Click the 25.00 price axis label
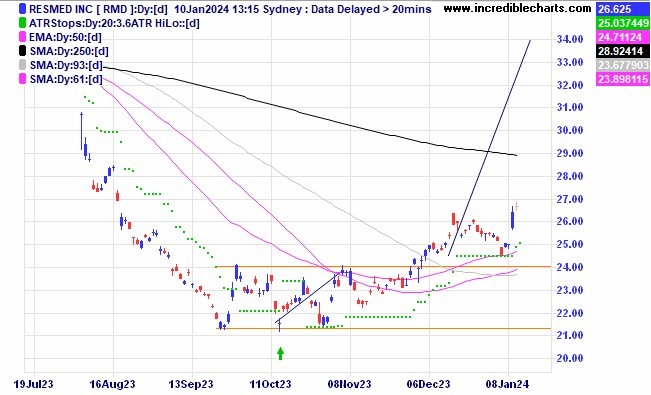Viewport: 651px width, 395px height. tap(570, 244)
